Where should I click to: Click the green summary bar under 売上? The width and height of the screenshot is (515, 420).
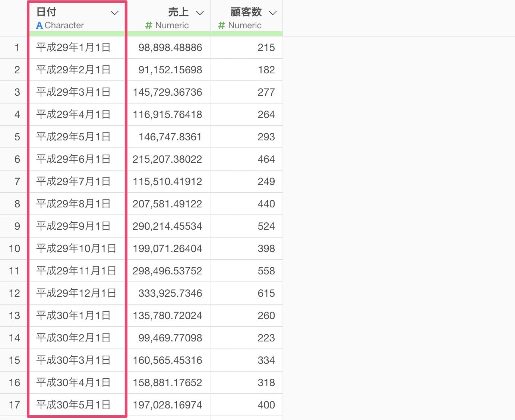click(x=169, y=34)
